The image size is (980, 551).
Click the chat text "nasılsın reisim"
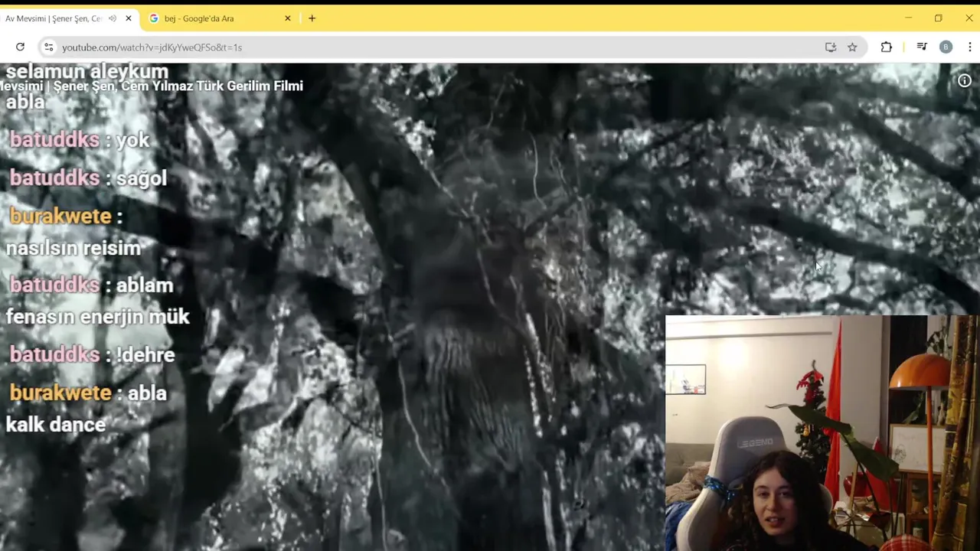(x=73, y=248)
